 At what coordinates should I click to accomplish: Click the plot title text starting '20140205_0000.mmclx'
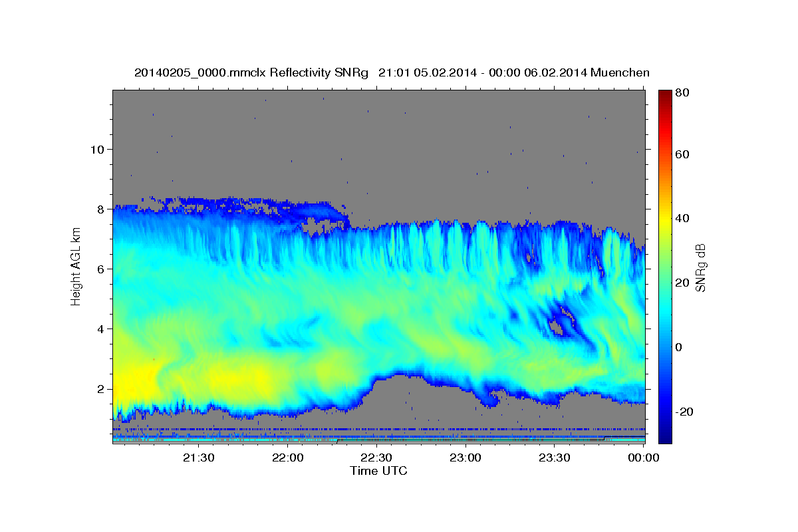392,72
